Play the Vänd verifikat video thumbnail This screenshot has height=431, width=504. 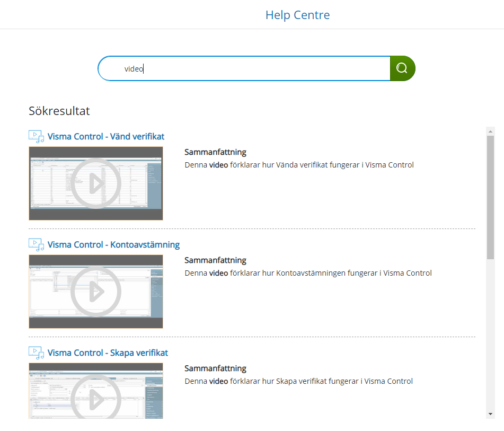pos(96,183)
